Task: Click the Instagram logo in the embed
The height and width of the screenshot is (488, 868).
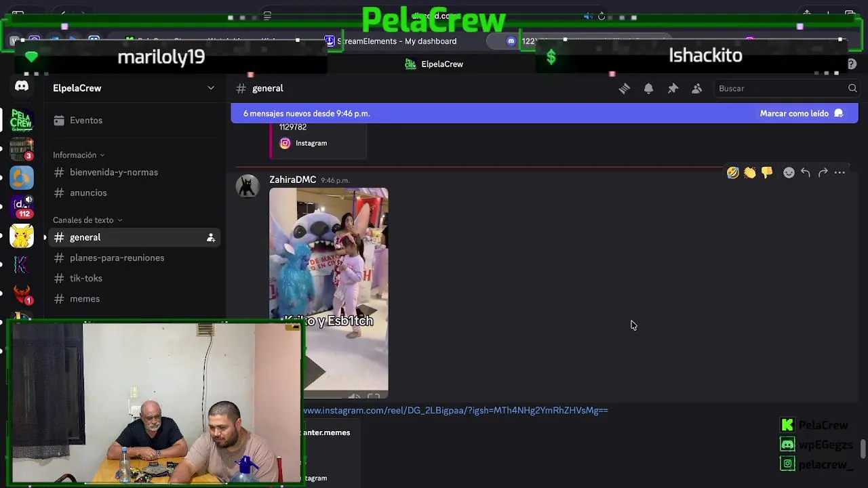Action: coord(285,143)
